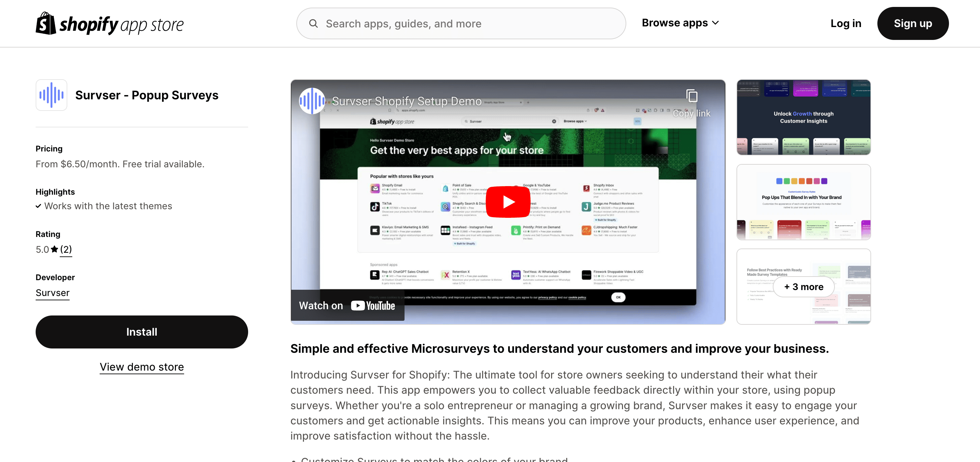Click the second screenshot thumbnail
The width and height of the screenshot is (980, 462).
(804, 201)
